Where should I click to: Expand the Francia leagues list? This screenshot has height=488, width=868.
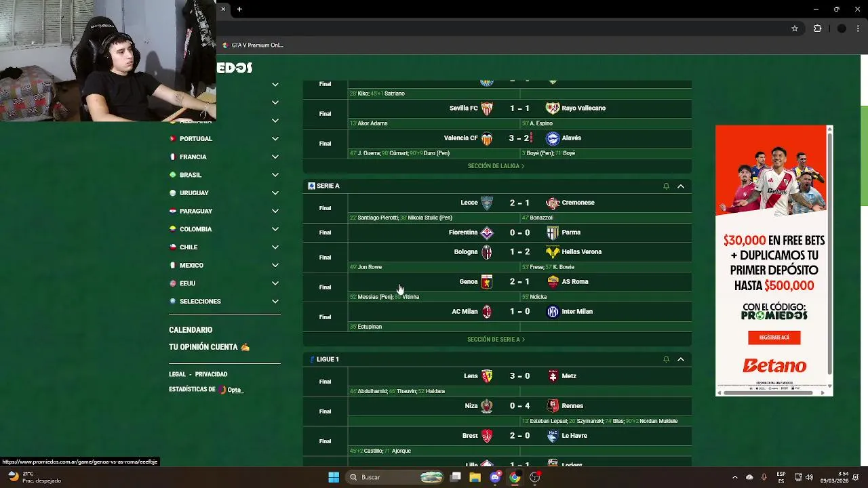tap(275, 157)
